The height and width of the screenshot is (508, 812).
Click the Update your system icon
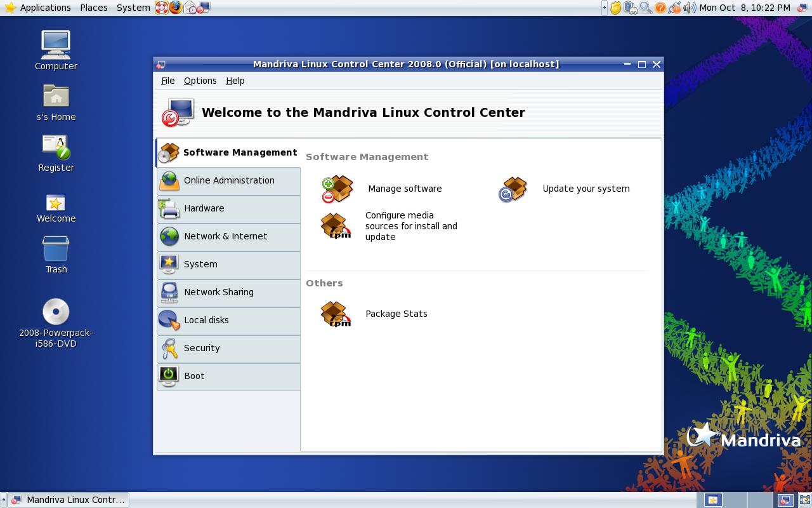point(513,189)
